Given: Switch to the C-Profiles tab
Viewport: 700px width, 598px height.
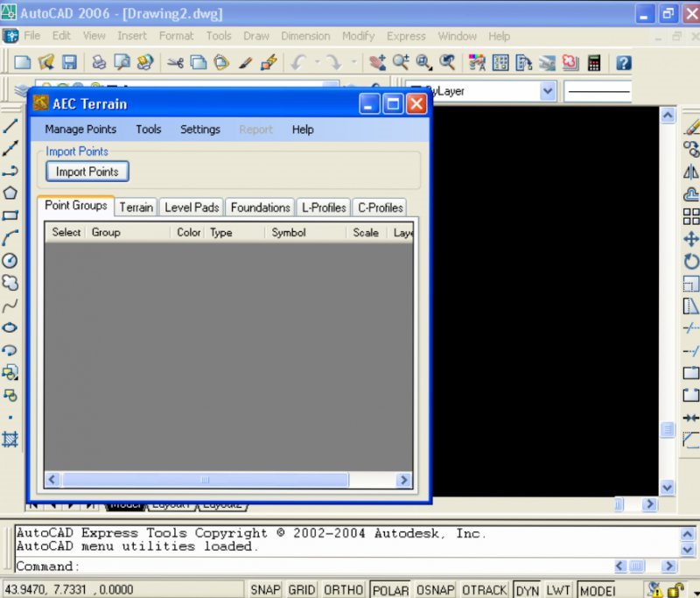Looking at the screenshot, I should 380,208.
